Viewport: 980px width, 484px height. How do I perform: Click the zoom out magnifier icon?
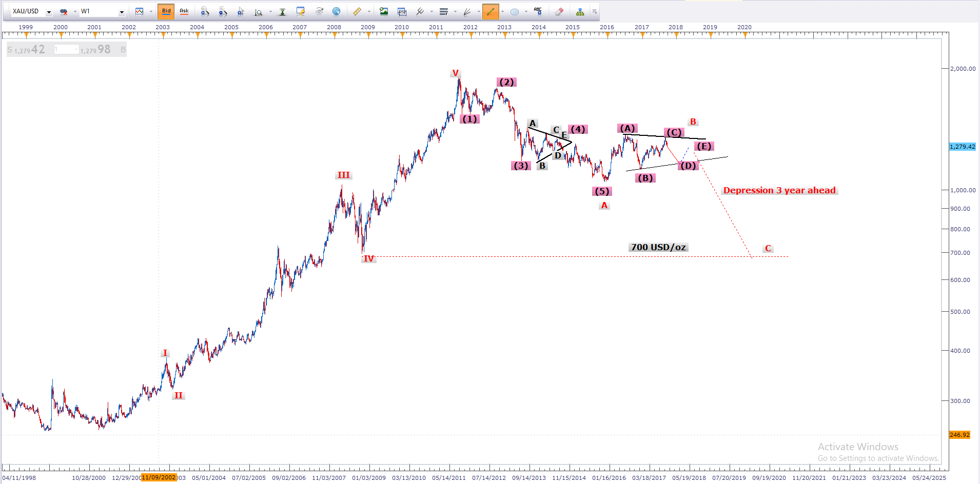pyautogui.click(x=222, y=11)
